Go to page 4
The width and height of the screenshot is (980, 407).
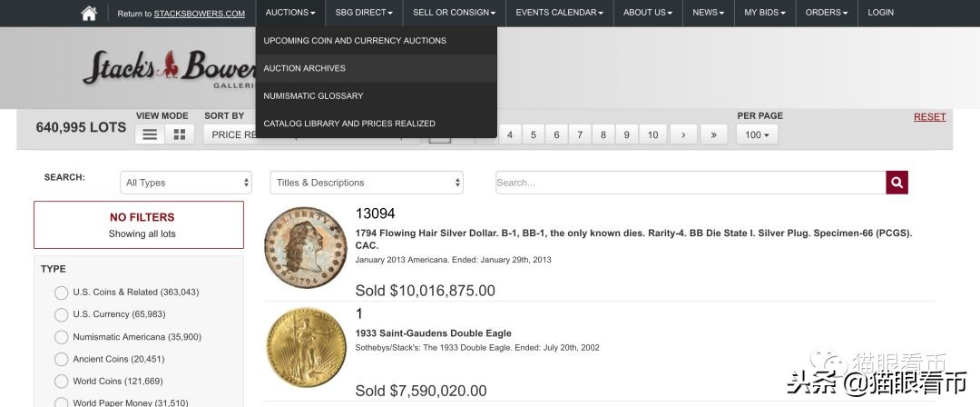click(510, 134)
